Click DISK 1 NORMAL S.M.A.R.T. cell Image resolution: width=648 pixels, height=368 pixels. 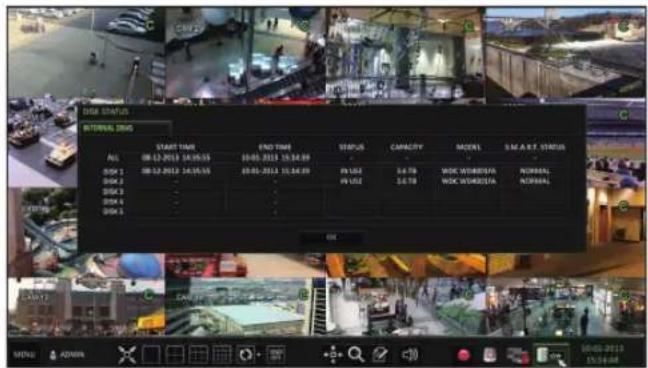534,171
